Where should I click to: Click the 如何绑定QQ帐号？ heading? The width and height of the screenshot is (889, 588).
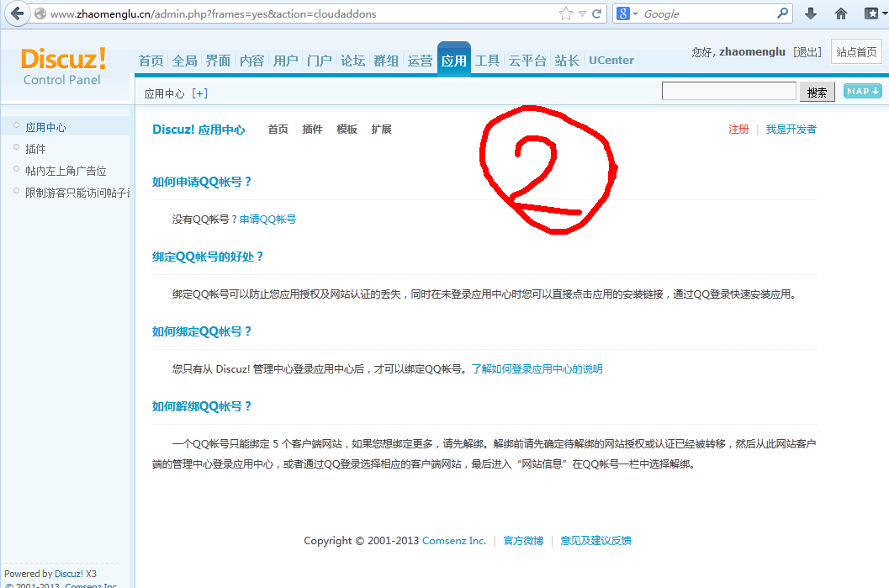[202, 331]
